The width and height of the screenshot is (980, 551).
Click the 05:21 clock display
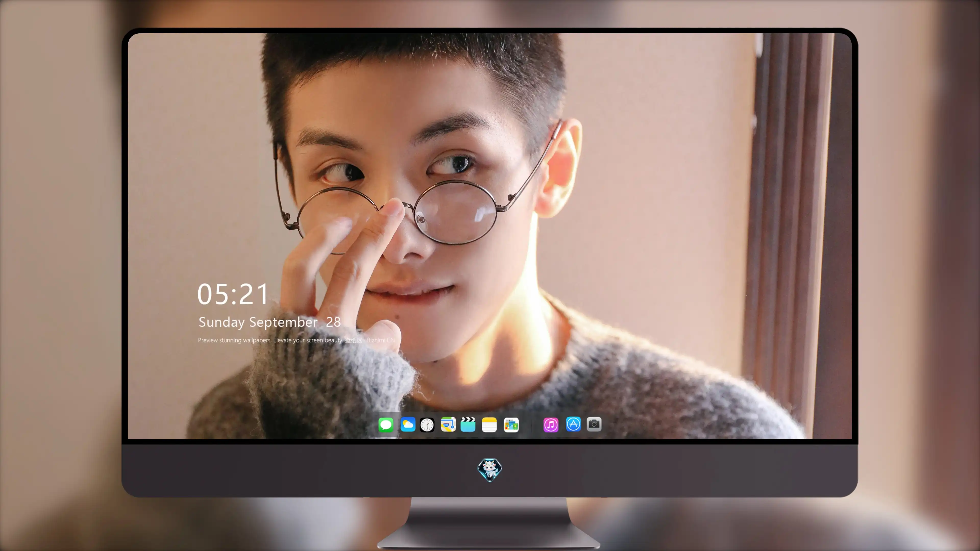(x=232, y=294)
